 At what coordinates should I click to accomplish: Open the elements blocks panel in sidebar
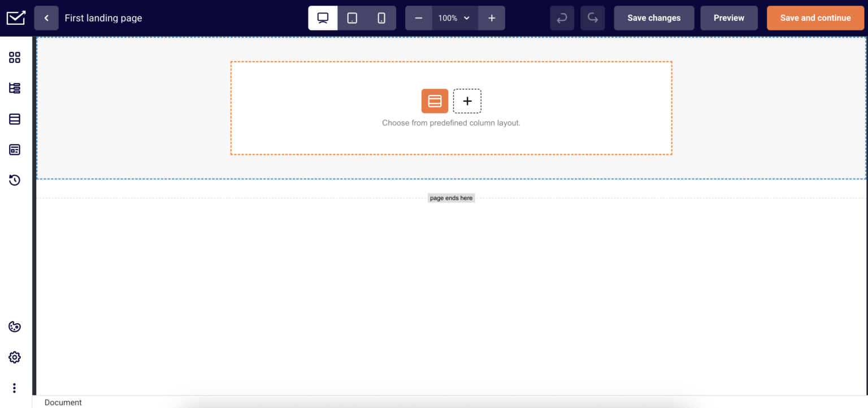[x=14, y=57]
